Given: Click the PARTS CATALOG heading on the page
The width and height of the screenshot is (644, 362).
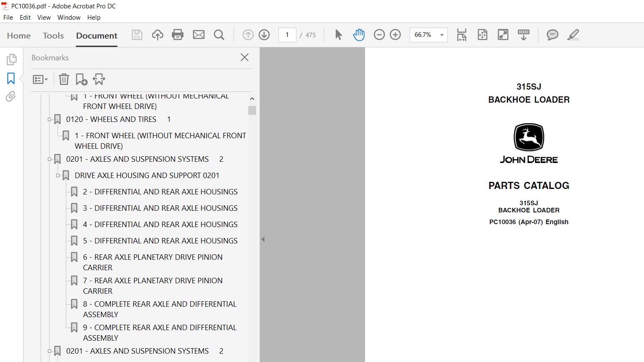Looking at the screenshot, I should click(529, 186).
